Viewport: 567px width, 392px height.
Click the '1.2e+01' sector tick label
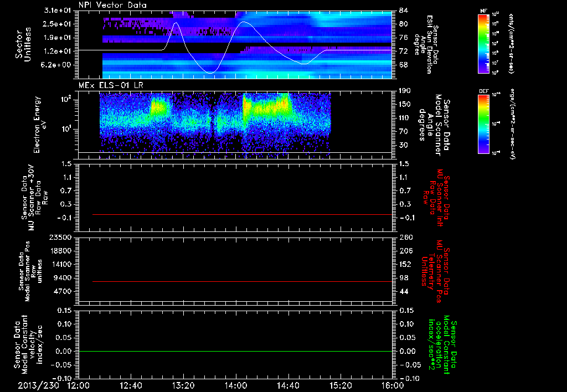click(58, 51)
